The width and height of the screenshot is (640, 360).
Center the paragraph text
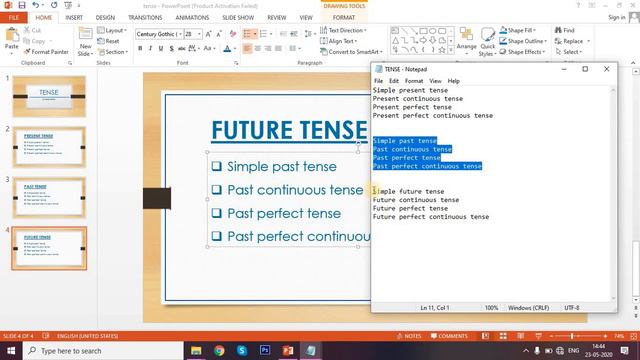point(258,49)
